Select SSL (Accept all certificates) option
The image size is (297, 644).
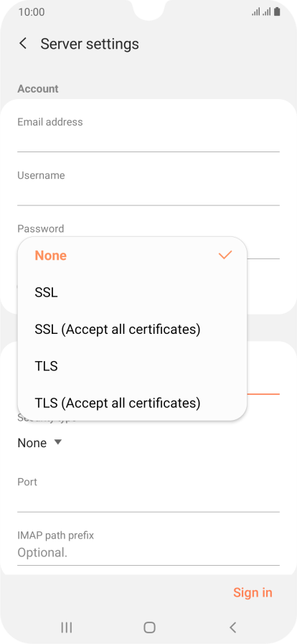point(132,330)
